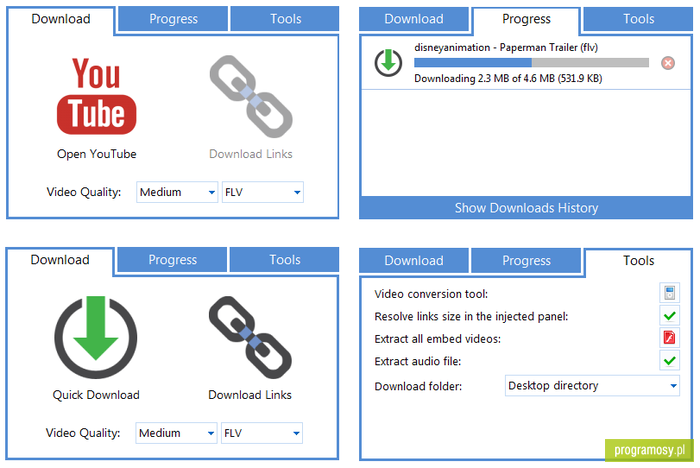Select Download tab in top-left panel
The width and height of the screenshot is (700, 468).
[x=61, y=19]
